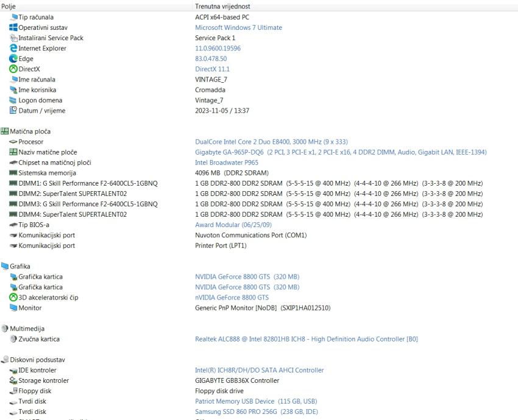
Task: Select the Matična ploča group row
Action: tap(259, 131)
